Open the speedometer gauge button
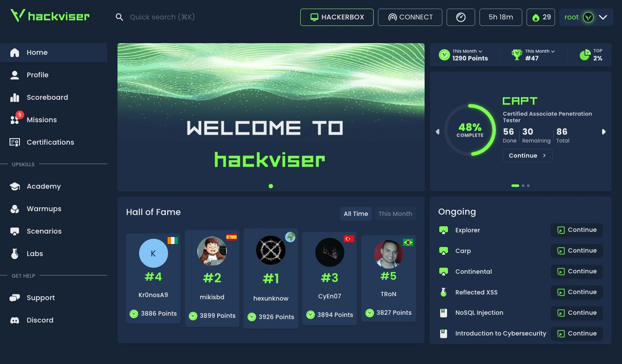 (x=461, y=17)
